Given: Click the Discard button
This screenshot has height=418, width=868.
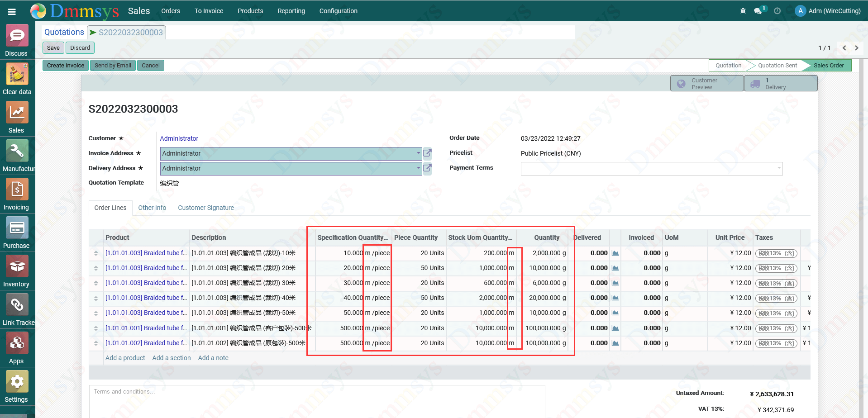Looking at the screenshot, I should click(x=80, y=48).
